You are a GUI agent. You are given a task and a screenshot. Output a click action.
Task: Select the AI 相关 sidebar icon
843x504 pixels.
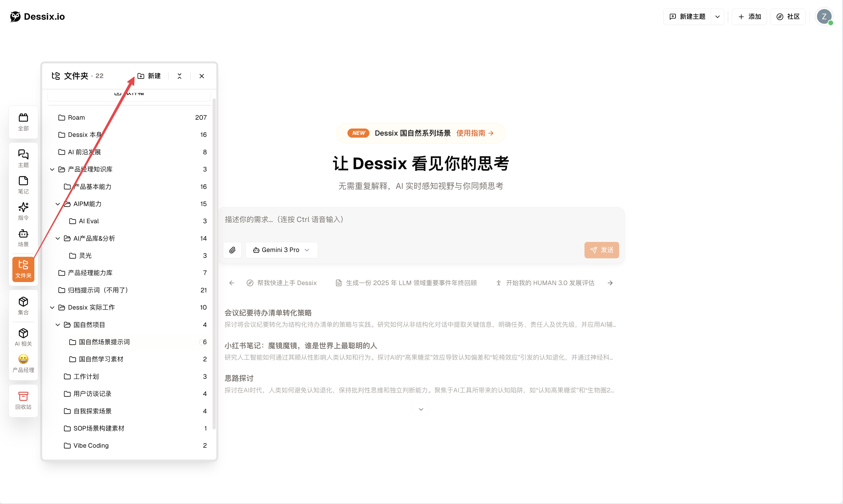[23, 336]
